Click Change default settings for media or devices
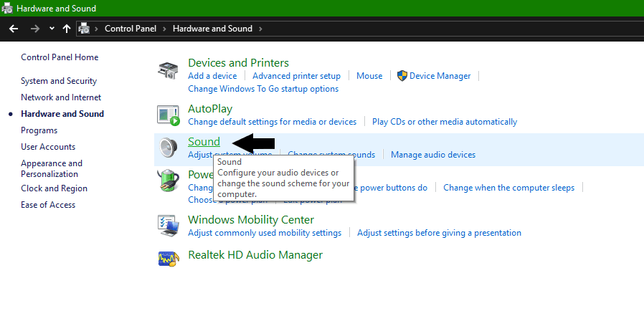This screenshot has width=644, height=331. coord(273,122)
